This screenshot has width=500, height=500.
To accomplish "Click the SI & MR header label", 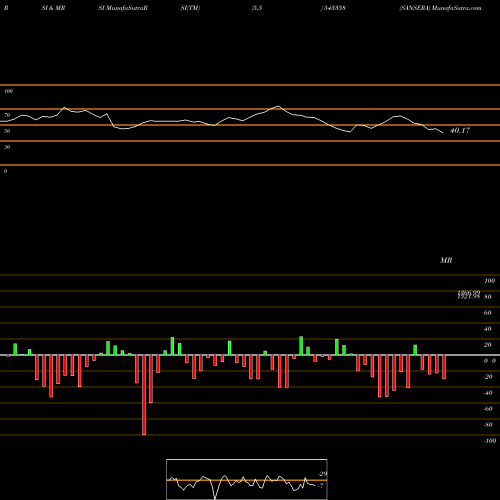I will (x=53, y=8).
